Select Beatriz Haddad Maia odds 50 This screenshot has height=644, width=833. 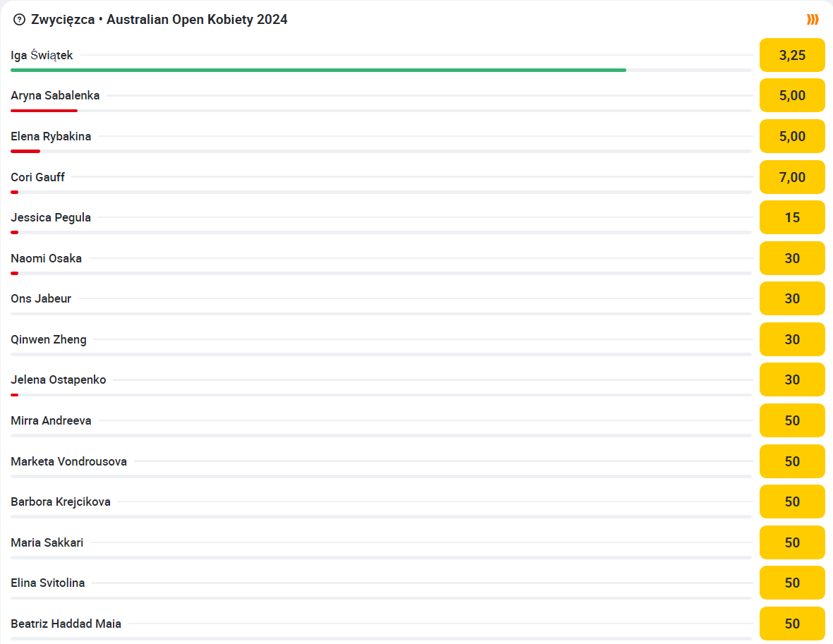tap(792, 624)
